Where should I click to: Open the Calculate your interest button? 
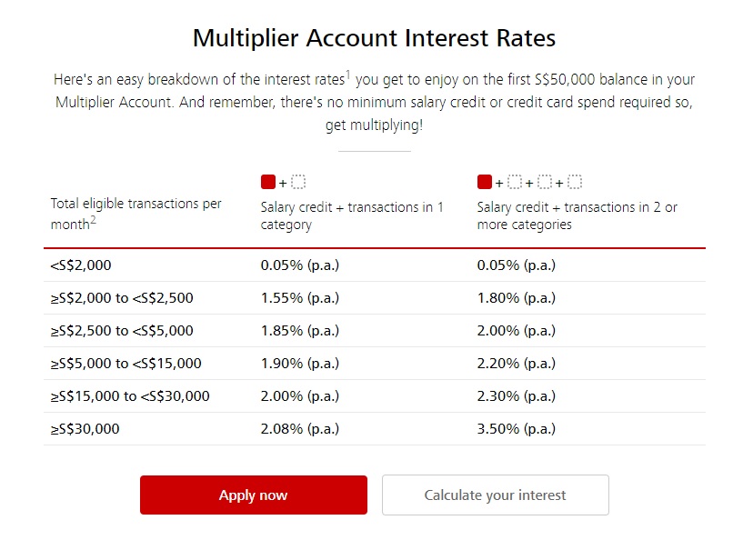click(x=495, y=495)
